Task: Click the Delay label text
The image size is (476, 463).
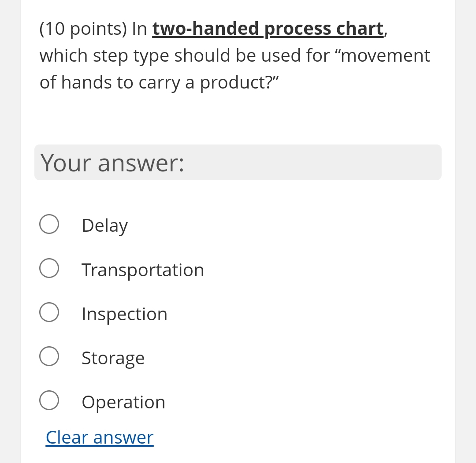Action: (x=104, y=226)
